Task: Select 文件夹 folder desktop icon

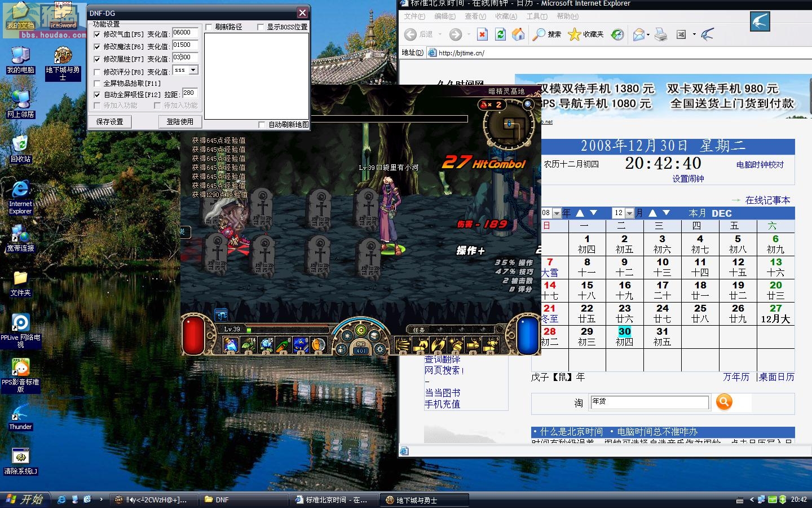Action: 20,283
